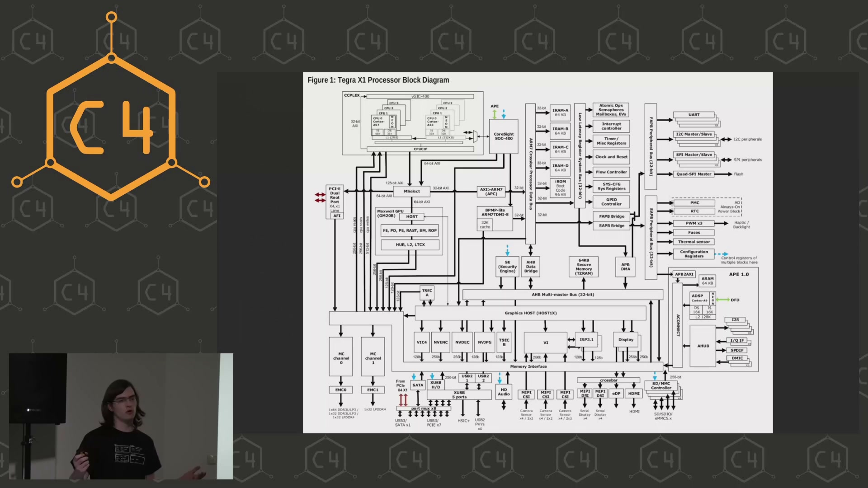Click the AHUB block in APE 1.0
Screen dimensions: 868x488
coord(703,346)
